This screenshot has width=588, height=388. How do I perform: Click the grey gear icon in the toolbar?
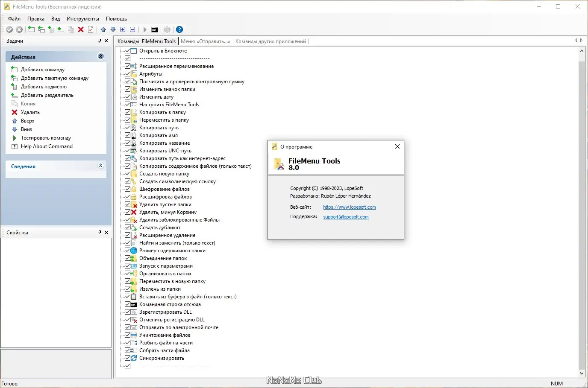click(167, 29)
